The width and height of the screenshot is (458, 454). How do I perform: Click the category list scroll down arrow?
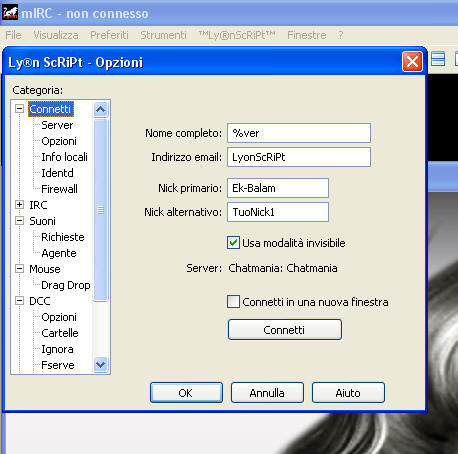tap(100, 364)
